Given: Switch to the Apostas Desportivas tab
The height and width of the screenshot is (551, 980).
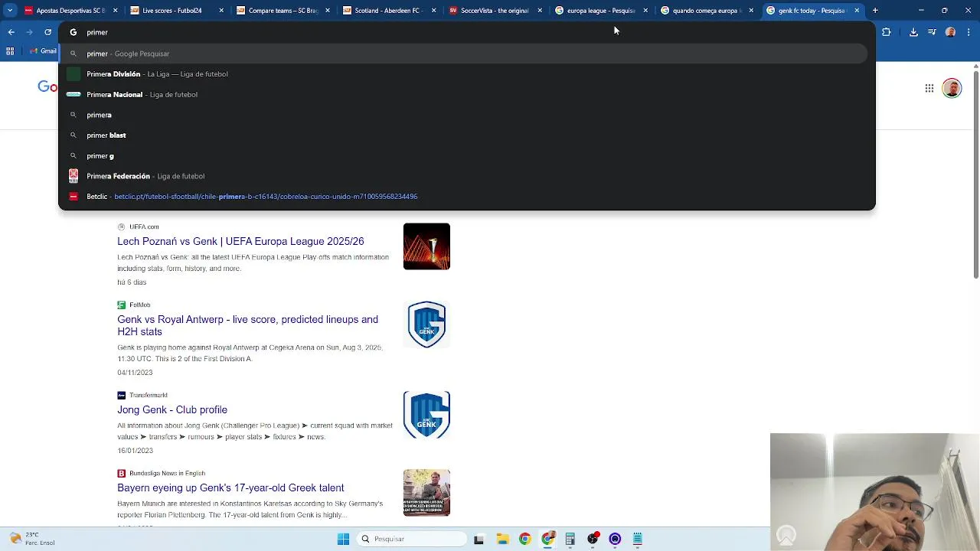Looking at the screenshot, I should point(64,11).
